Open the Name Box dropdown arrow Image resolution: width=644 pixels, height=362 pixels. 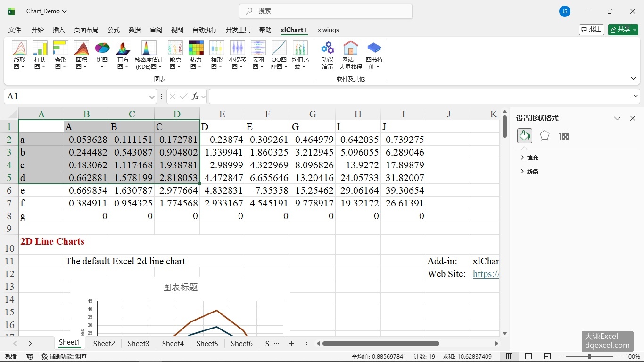coord(152,97)
